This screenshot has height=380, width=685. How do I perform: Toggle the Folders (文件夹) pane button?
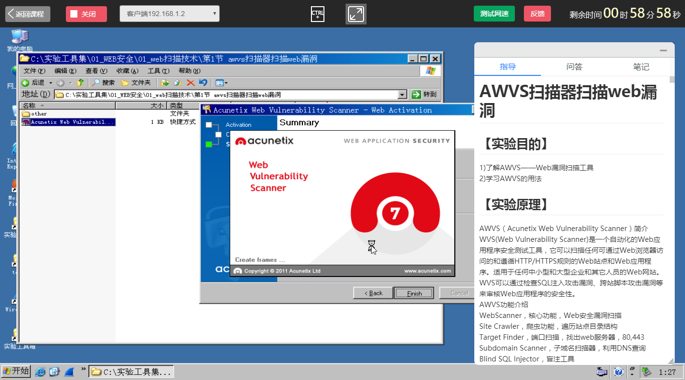(136, 83)
